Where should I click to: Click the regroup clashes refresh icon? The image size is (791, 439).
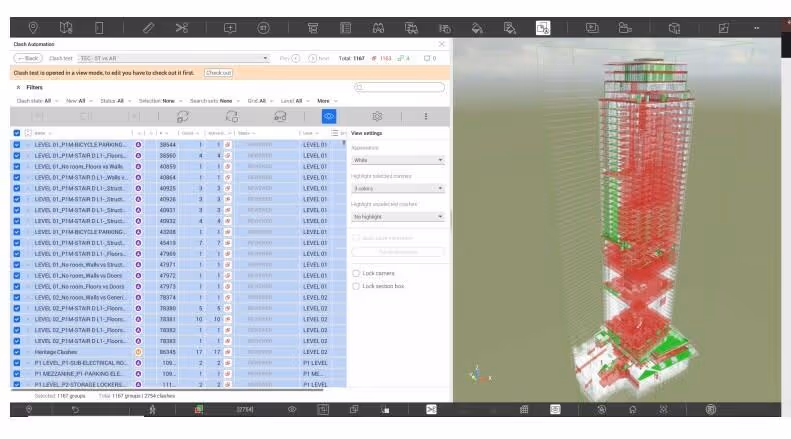point(183,117)
